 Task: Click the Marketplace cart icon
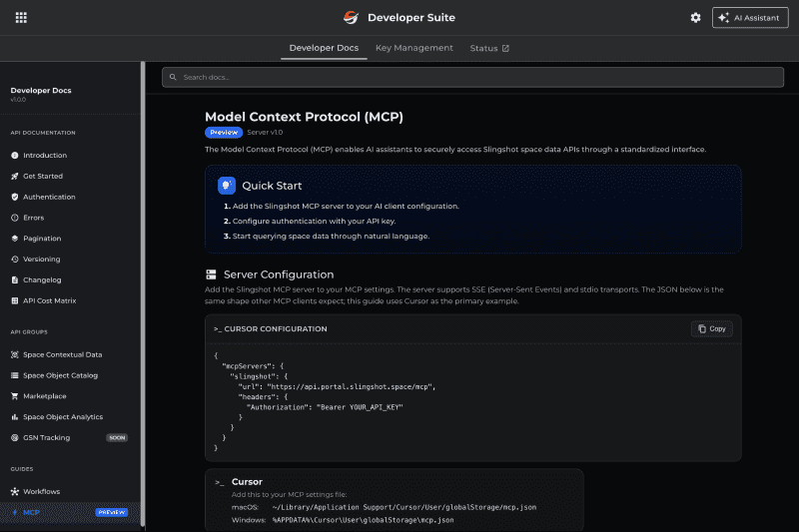coord(15,396)
